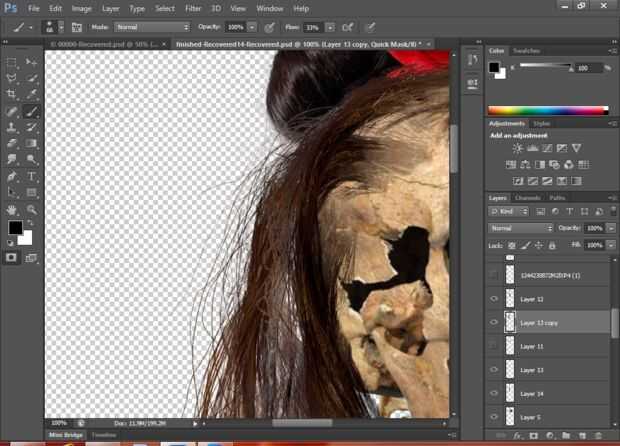The height and width of the screenshot is (446, 620).
Task: Switch to the Paths tab
Action: (557, 198)
